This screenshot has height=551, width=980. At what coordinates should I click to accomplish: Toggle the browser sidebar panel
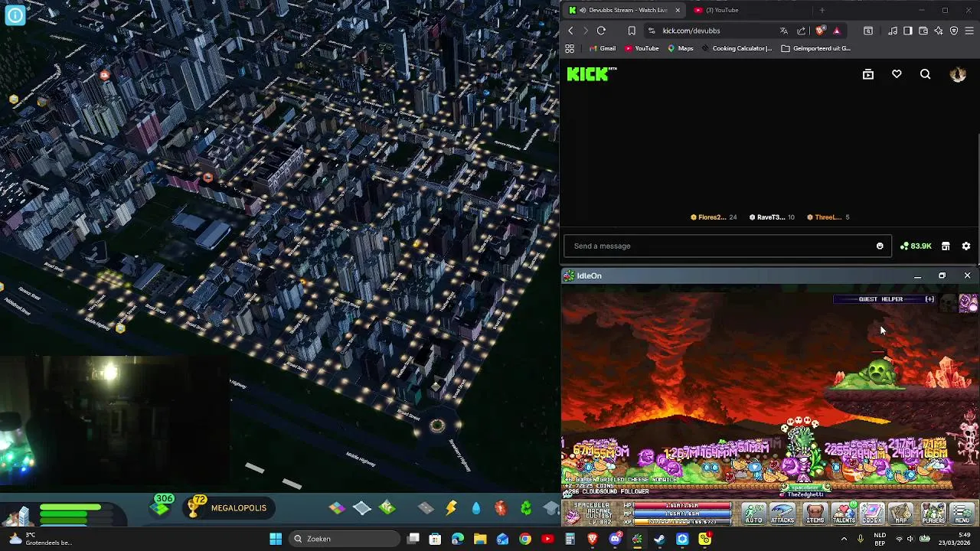[x=908, y=31]
